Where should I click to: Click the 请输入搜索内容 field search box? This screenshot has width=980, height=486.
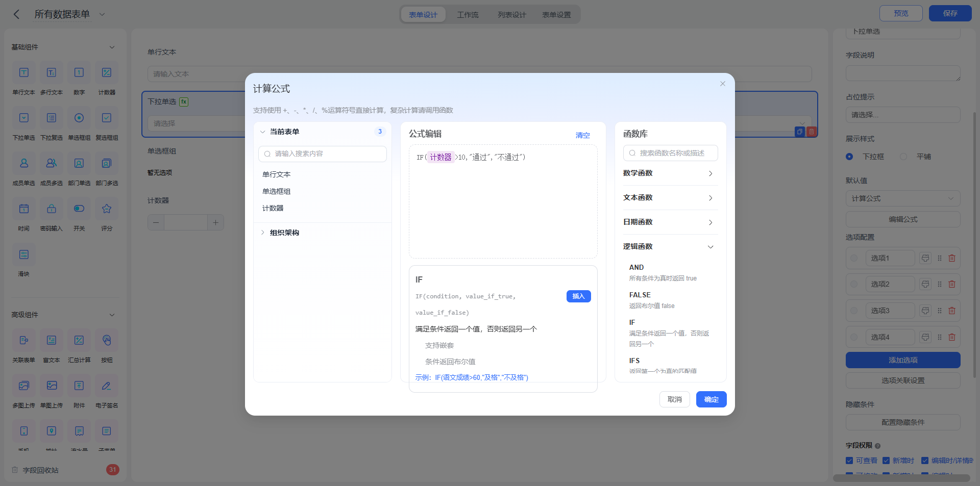click(323, 154)
